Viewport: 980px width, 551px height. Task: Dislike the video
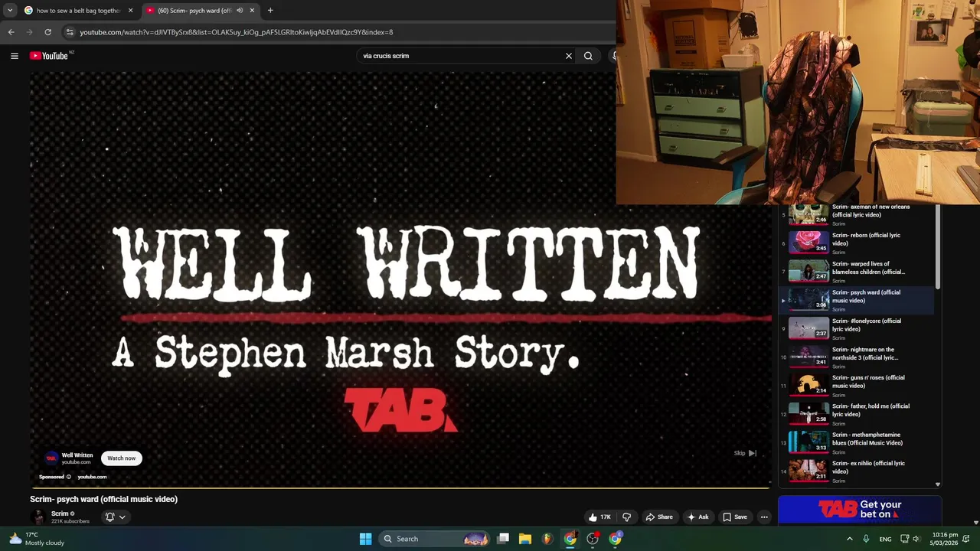(x=626, y=517)
